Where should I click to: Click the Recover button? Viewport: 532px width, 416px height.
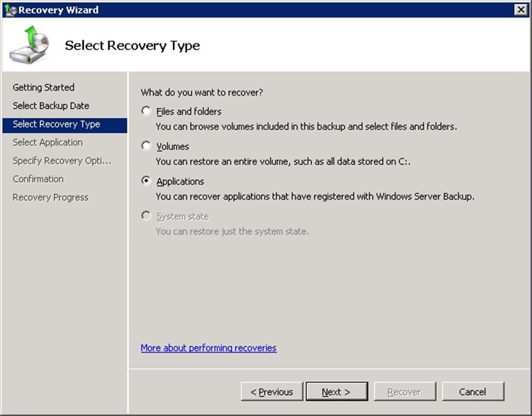point(405,392)
